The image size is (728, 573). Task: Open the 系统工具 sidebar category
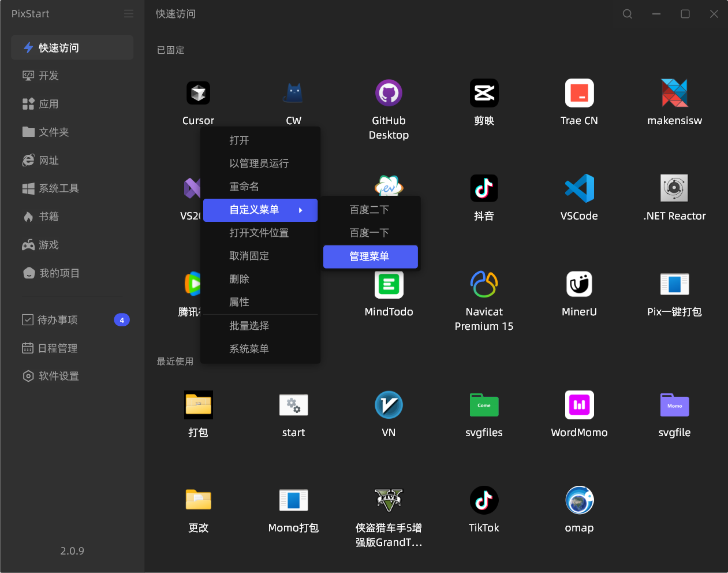[72, 188]
